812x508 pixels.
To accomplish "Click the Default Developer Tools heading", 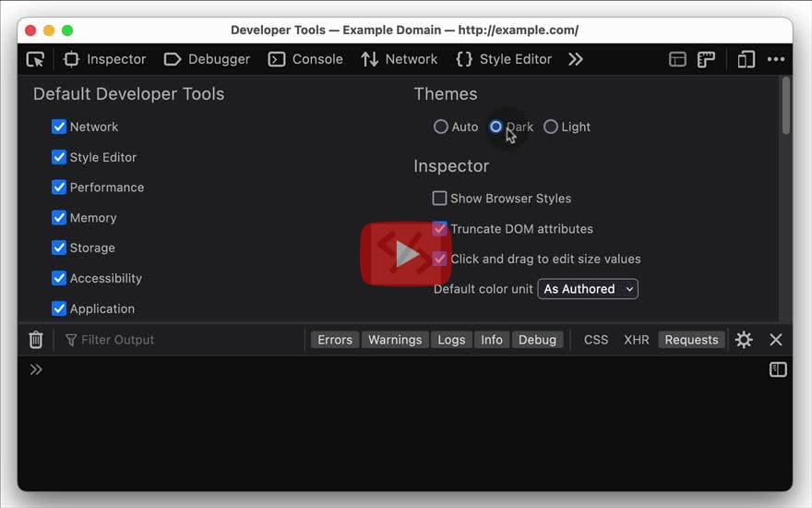I will [x=128, y=94].
